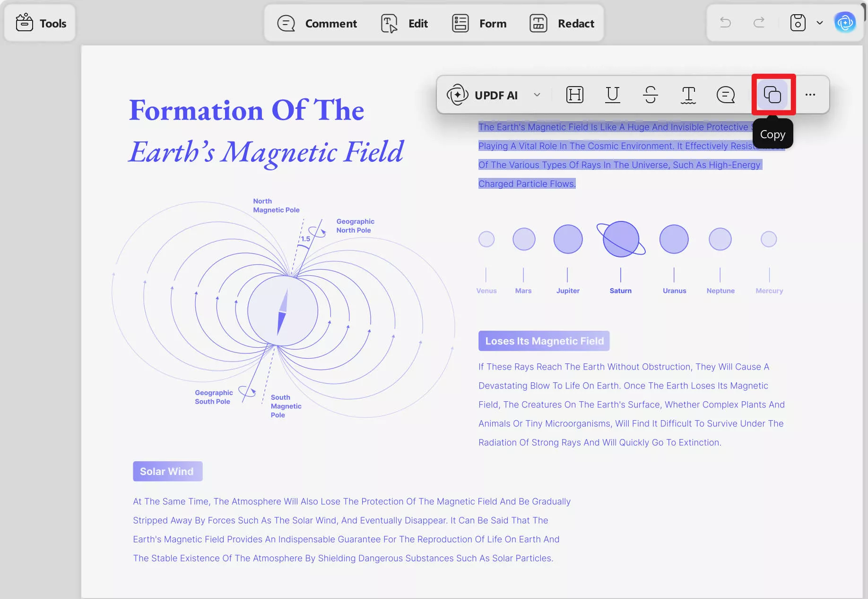Click the Copy icon in selection toolbar
The width and height of the screenshot is (868, 599).
(x=773, y=95)
